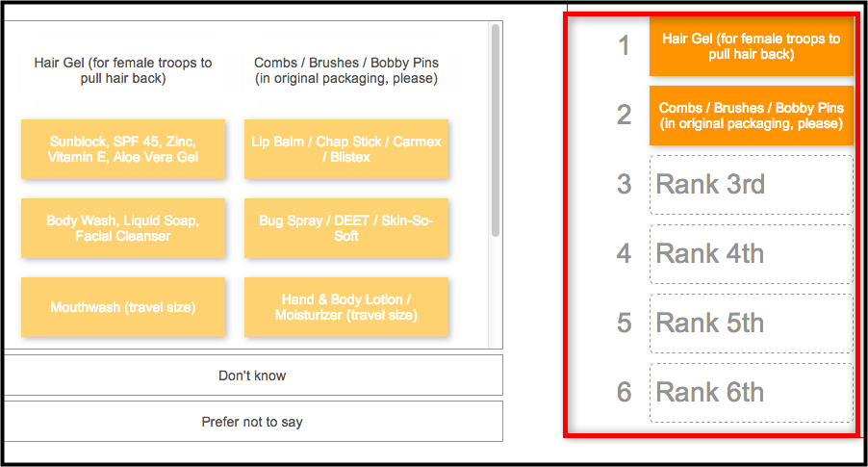
Task: Pick the Lip Balm / Chap Stick tile
Action: click(x=346, y=149)
